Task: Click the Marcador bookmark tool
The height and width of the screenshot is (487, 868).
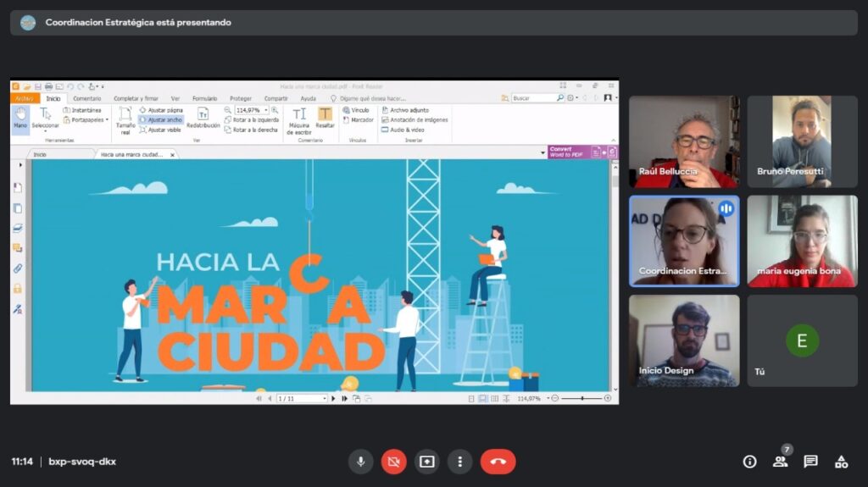Action: 359,119
